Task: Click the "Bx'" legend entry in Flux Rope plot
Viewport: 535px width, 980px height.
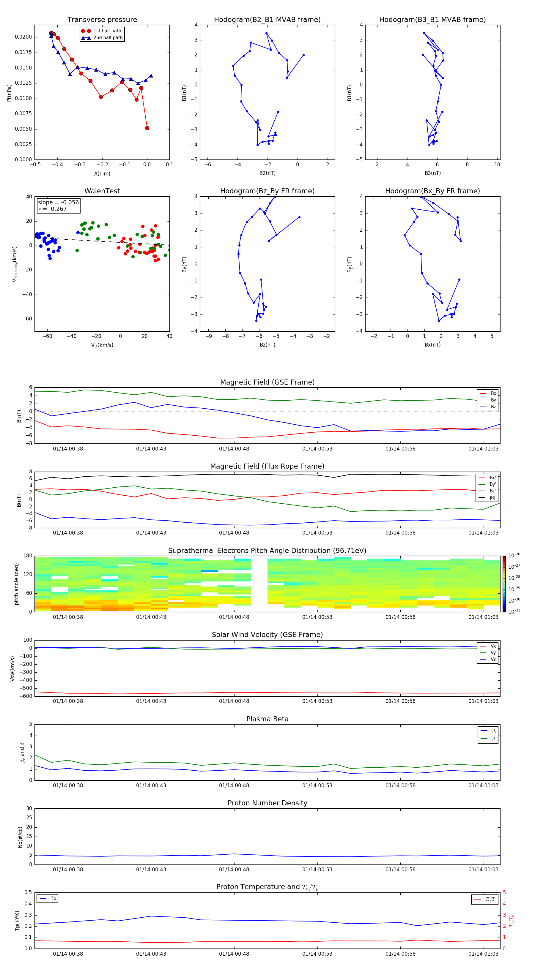Action: (487, 478)
